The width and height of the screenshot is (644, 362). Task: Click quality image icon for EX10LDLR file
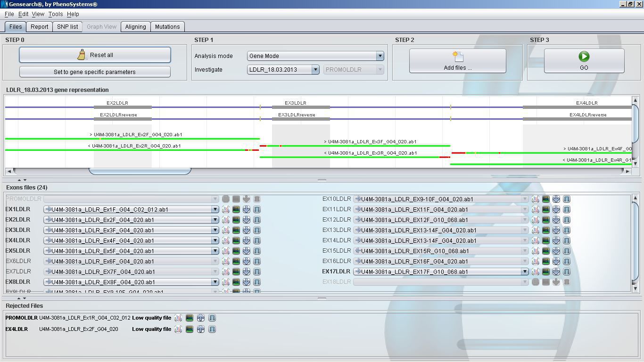(x=545, y=199)
